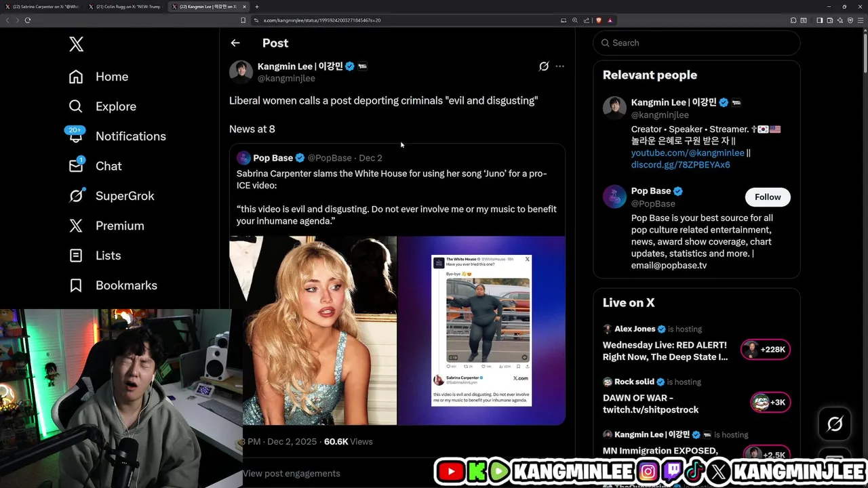Open the Brave Shields lion icon
Viewport: 868px width, 488px height.
point(599,20)
